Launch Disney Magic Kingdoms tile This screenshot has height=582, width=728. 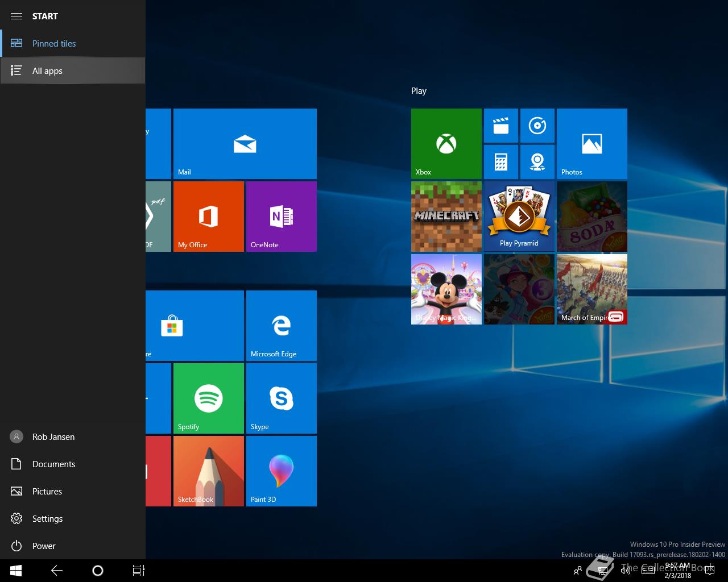point(446,289)
